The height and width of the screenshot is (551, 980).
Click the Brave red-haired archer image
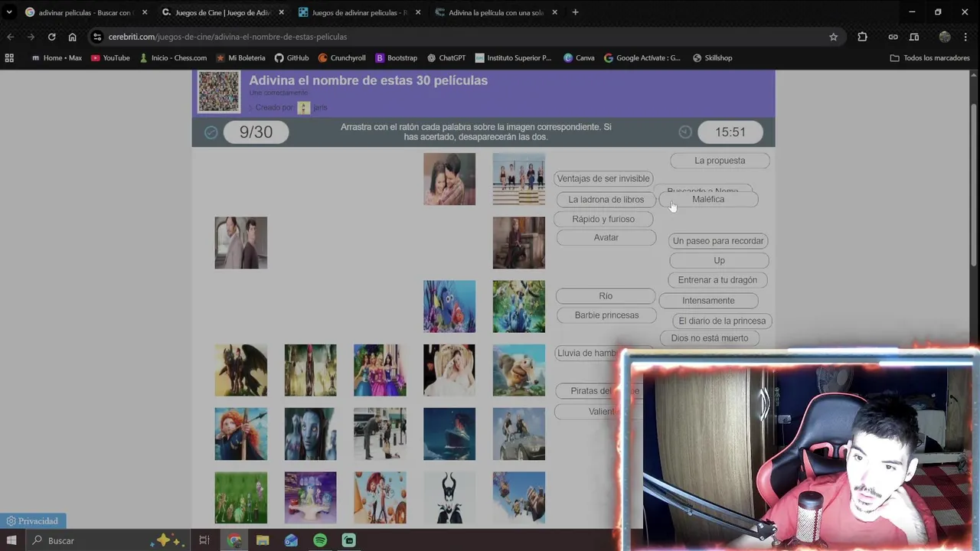241,434
